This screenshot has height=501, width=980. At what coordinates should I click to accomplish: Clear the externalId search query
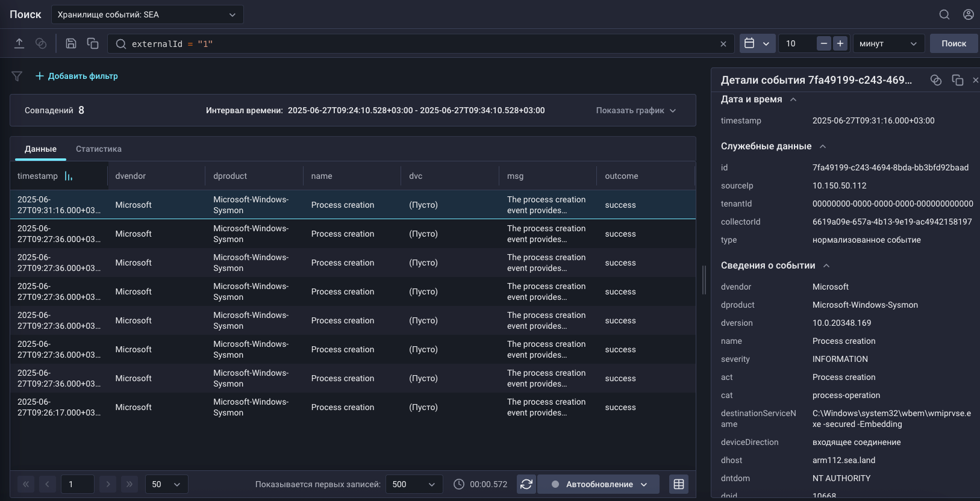click(723, 44)
